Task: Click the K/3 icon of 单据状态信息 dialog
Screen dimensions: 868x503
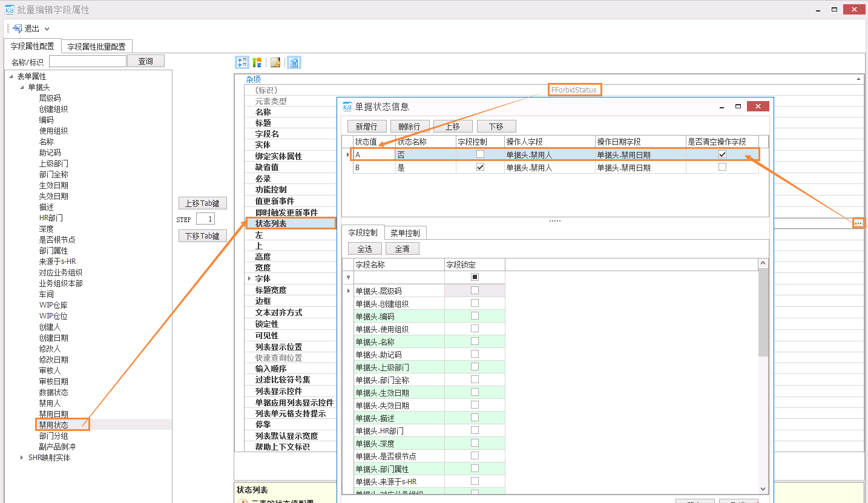Action: click(347, 107)
